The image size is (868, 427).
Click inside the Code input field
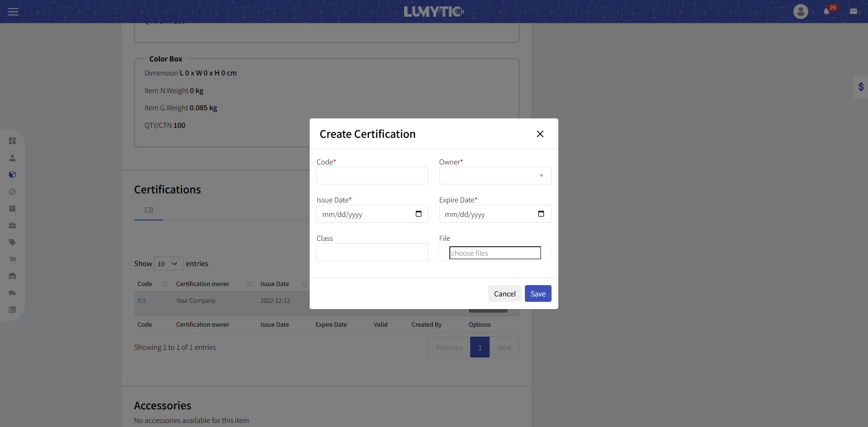(x=372, y=175)
